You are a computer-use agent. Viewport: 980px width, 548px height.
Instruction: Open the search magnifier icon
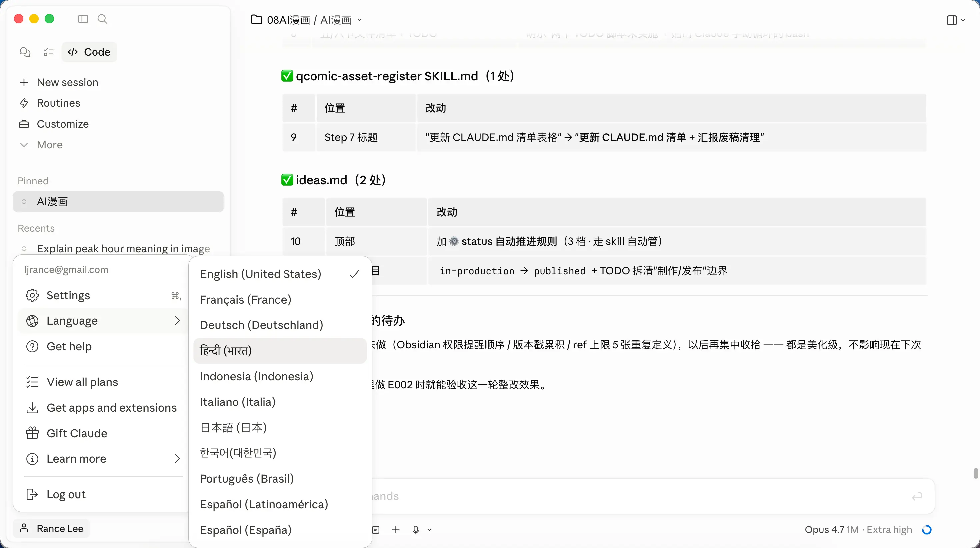(x=102, y=19)
